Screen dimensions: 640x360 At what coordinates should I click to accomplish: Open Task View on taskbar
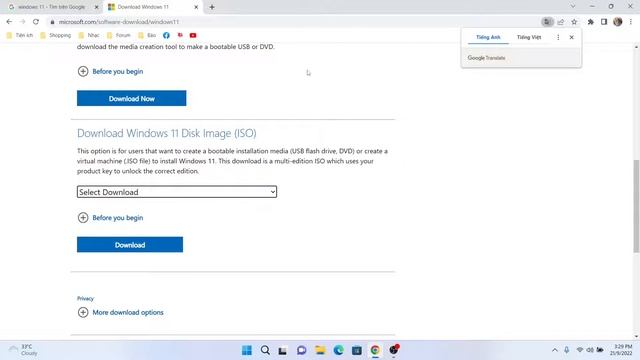point(283,350)
